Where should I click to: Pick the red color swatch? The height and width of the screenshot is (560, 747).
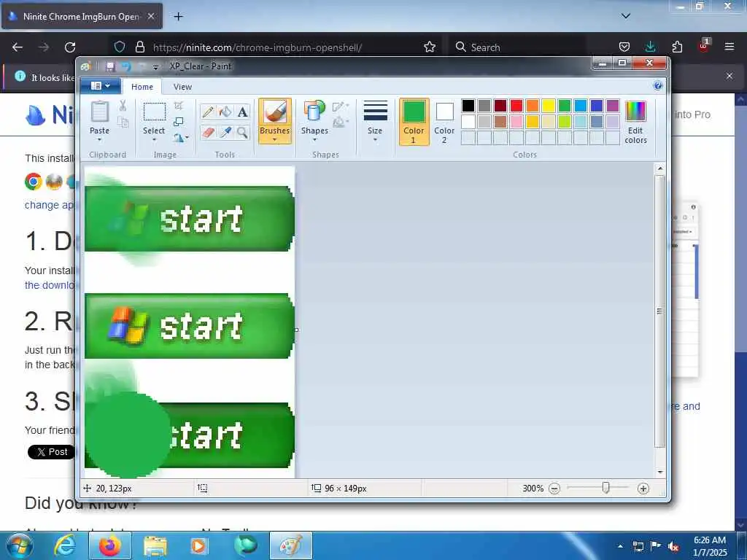point(516,105)
